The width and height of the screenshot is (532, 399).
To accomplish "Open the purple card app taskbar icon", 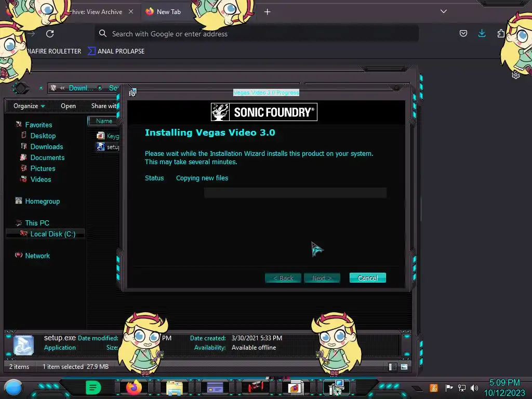I will pyautogui.click(x=215, y=388).
